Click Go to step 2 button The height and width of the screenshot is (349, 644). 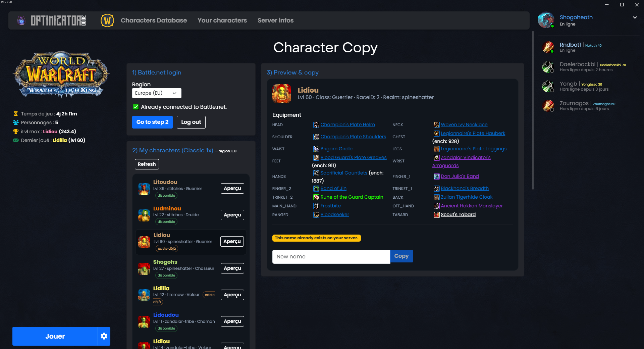point(152,122)
